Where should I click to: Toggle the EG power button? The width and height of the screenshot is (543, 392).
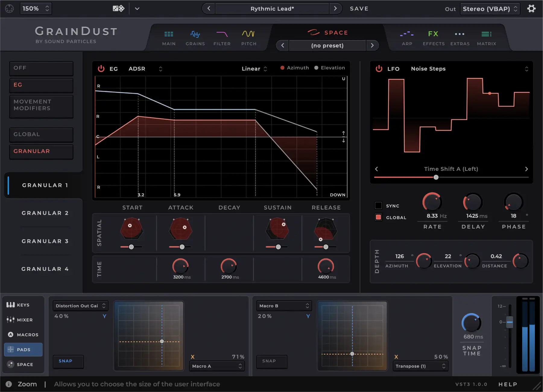point(101,68)
